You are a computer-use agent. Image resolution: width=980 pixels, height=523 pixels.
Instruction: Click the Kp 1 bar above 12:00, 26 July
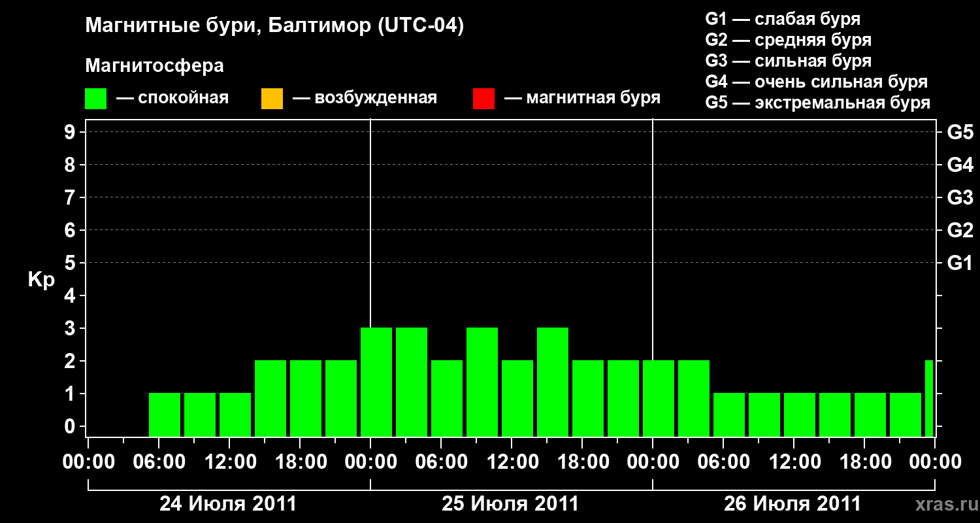(800, 414)
